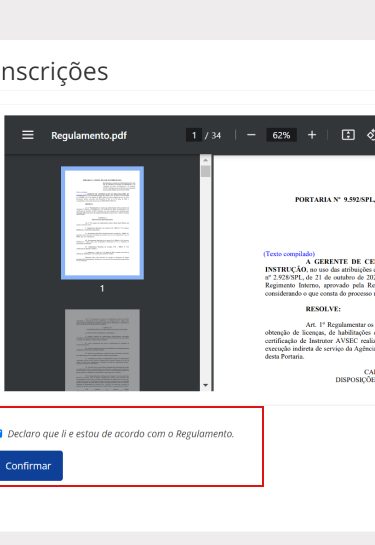Click the rotate icon in PDF toolbar
The image size is (375, 545).
(x=371, y=135)
